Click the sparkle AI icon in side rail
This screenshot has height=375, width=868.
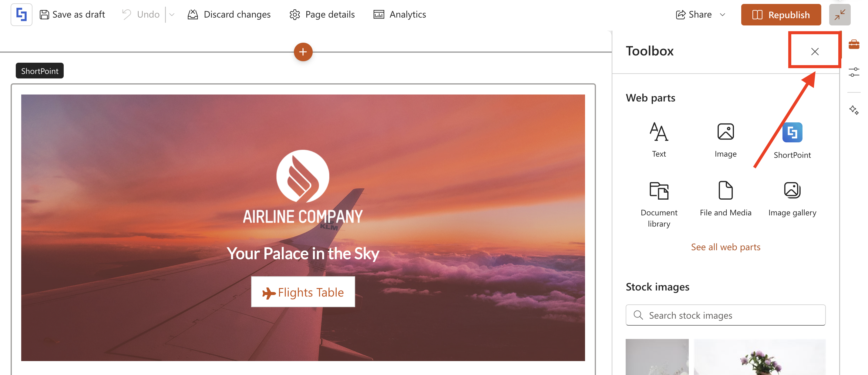click(853, 110)
